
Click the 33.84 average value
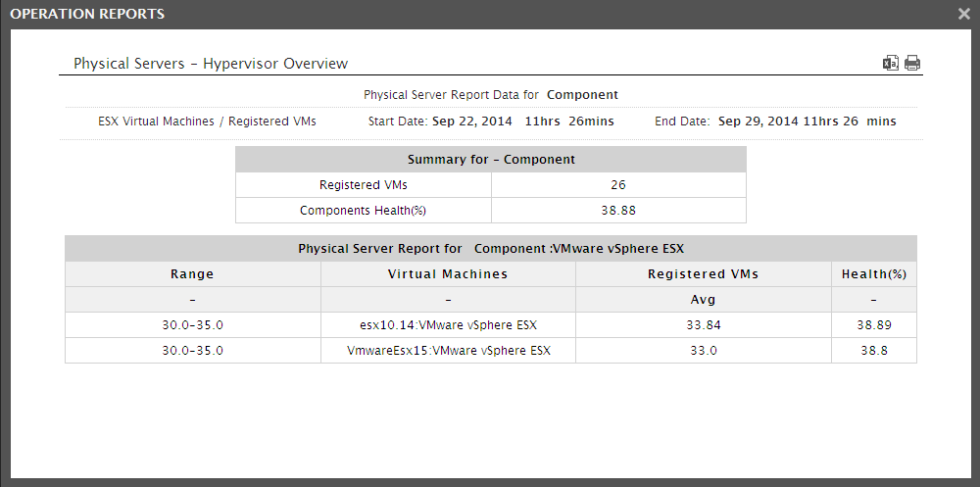tap(703, 325)
